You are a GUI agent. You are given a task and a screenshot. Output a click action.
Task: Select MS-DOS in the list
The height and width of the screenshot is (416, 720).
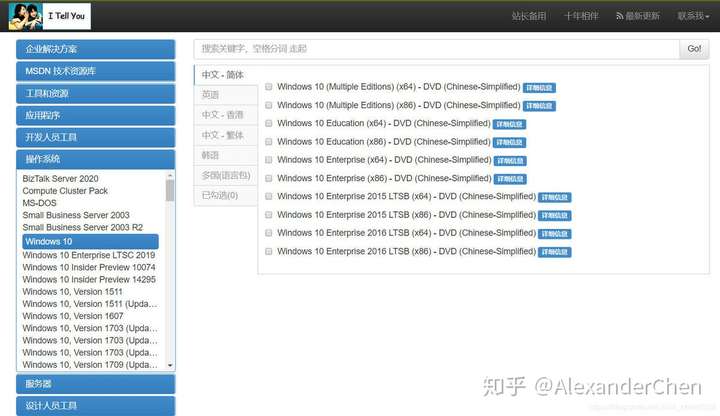39,203
